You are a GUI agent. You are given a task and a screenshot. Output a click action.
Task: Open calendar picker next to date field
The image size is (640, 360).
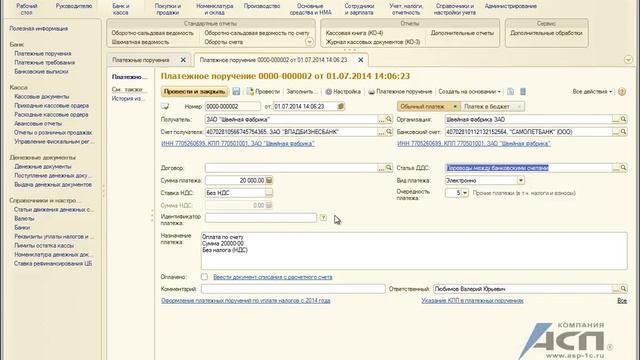pos(341,107)
